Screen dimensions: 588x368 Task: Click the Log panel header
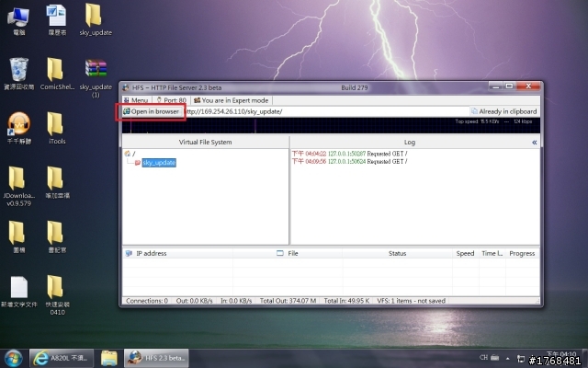[410, 143]
